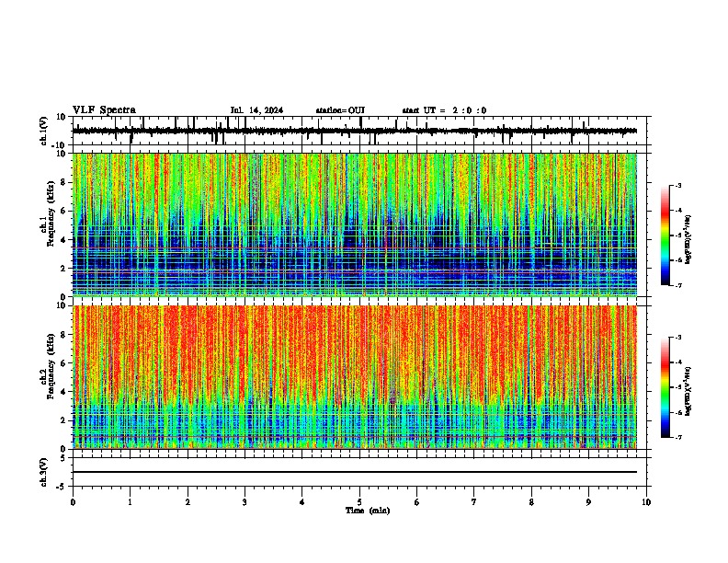Select the "start UT = 2 : 0 : 0" text
Screen dimensions: 728x563
(x=444, y=110)
